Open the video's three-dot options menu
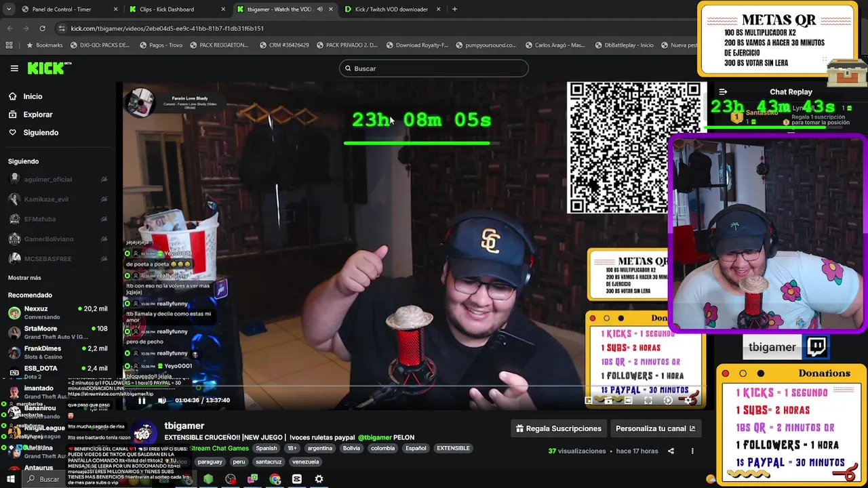This screenshot has height=488, width=868. [x=692, y=451]
